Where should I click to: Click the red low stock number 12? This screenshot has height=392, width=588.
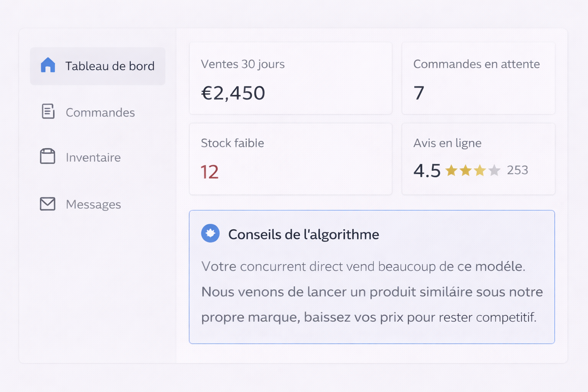[209, 172]
